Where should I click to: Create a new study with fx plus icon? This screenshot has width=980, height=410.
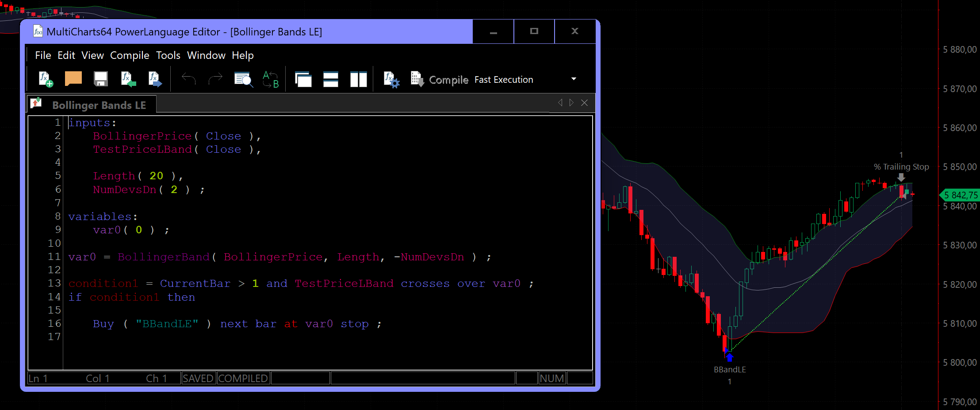click(x=46, y=79)
